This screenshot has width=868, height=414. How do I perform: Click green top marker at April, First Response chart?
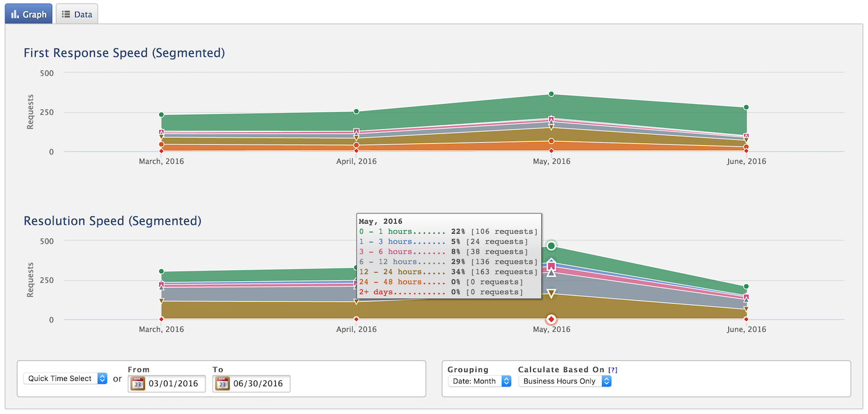coord(356,112)
